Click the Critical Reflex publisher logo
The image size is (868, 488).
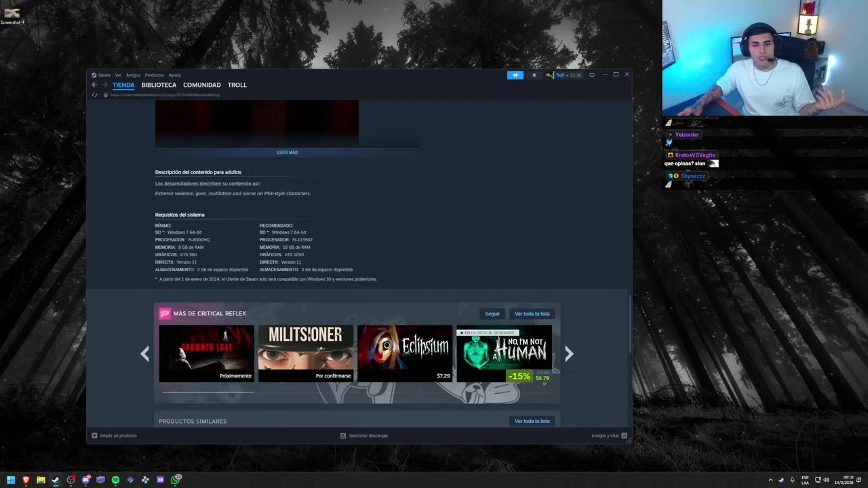pos(165,314)
